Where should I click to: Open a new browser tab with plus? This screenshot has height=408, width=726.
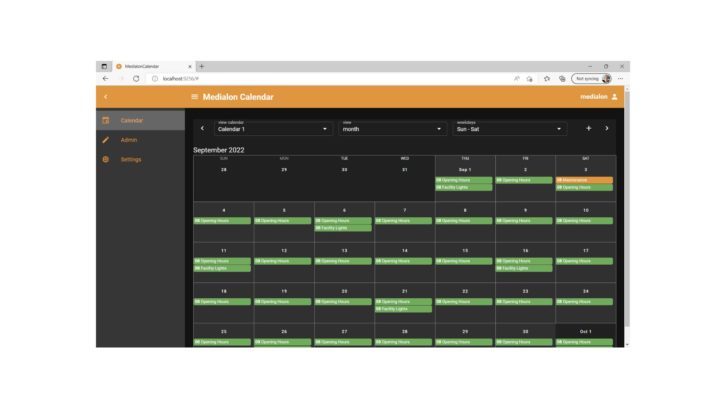click(202, 66)
